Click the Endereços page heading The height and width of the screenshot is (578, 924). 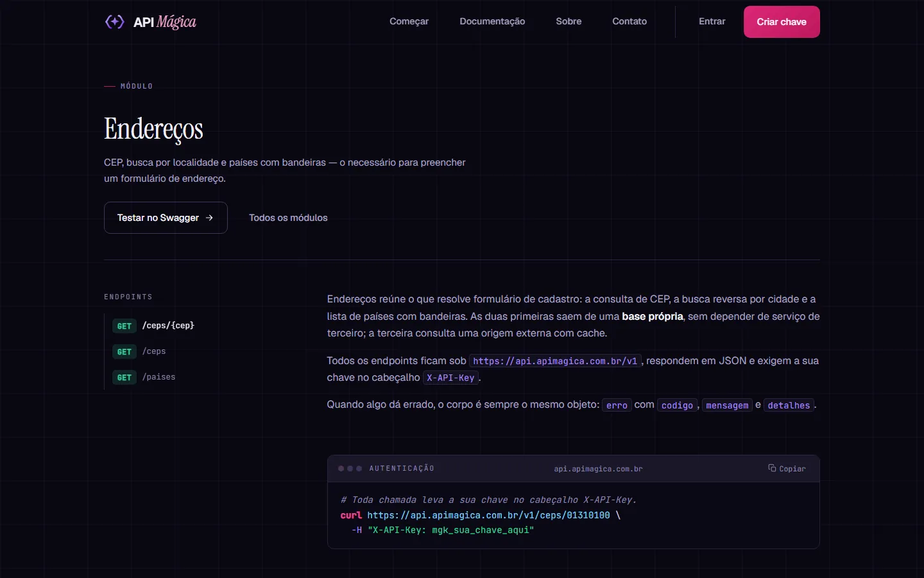pyautogui.click(x=153, y=129)
